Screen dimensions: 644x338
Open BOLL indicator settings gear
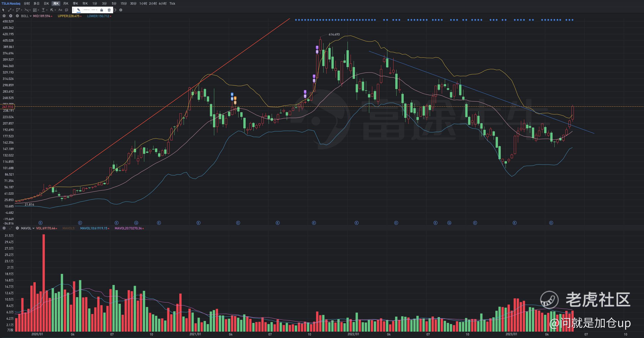coord(4,16)
